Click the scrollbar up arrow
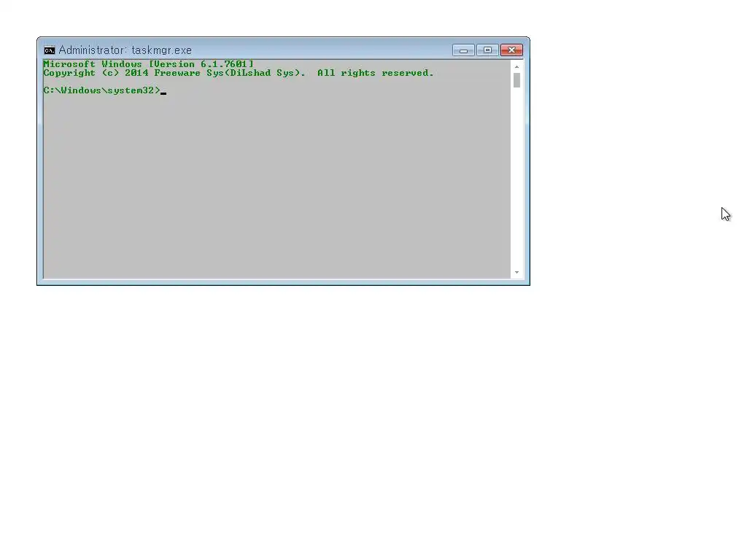This screenshot has width=747, height=560. click(517, 67)
